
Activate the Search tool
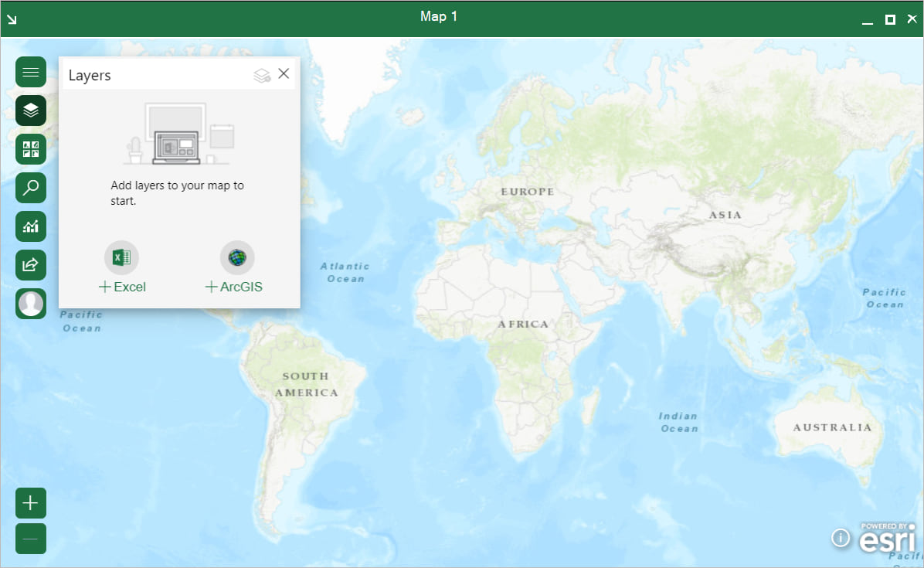coord(30,188)
